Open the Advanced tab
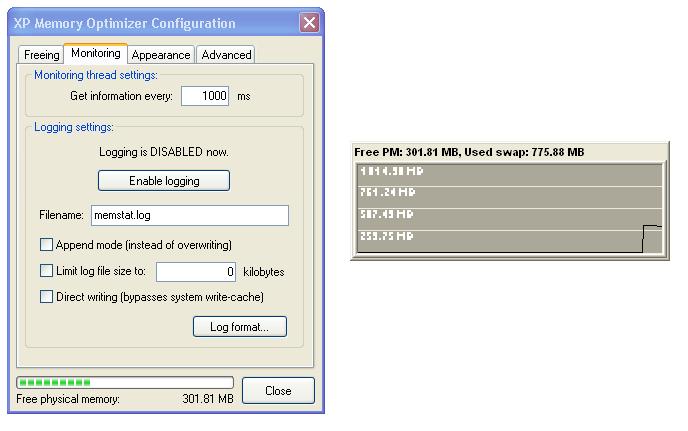The image size is (688, 431). 226,55
